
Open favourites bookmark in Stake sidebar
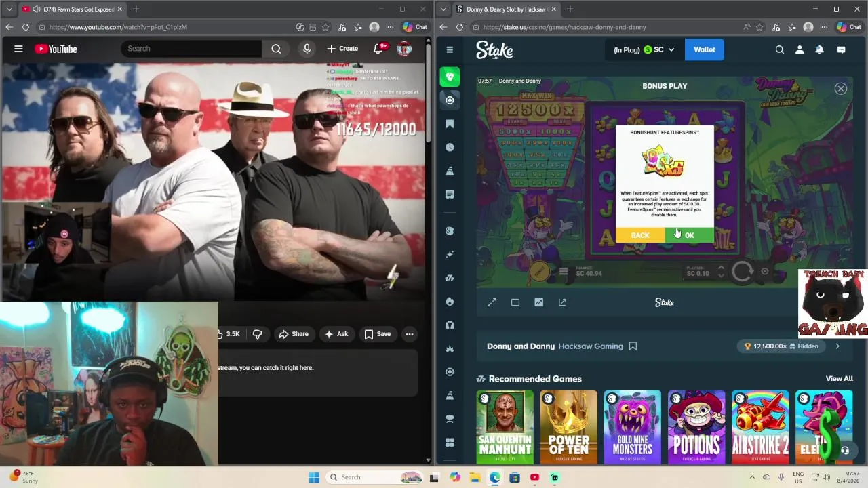pyautogui.click(x=450, y=124)
